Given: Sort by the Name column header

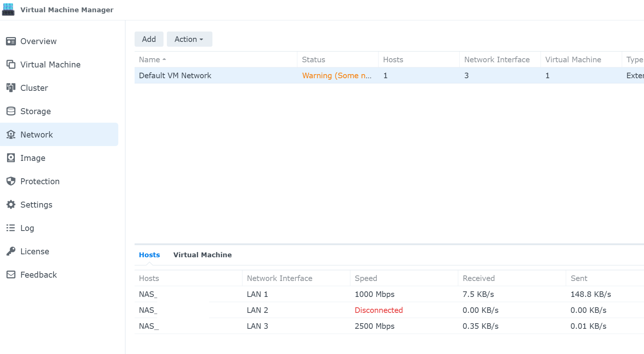Looking at the screenshot, I should pos(150,60).
